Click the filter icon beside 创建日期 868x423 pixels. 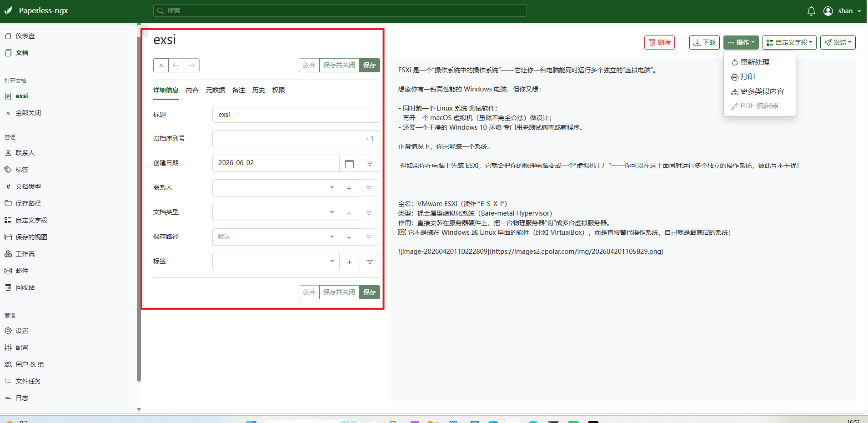pyautogui.click(x=370, y=163)
